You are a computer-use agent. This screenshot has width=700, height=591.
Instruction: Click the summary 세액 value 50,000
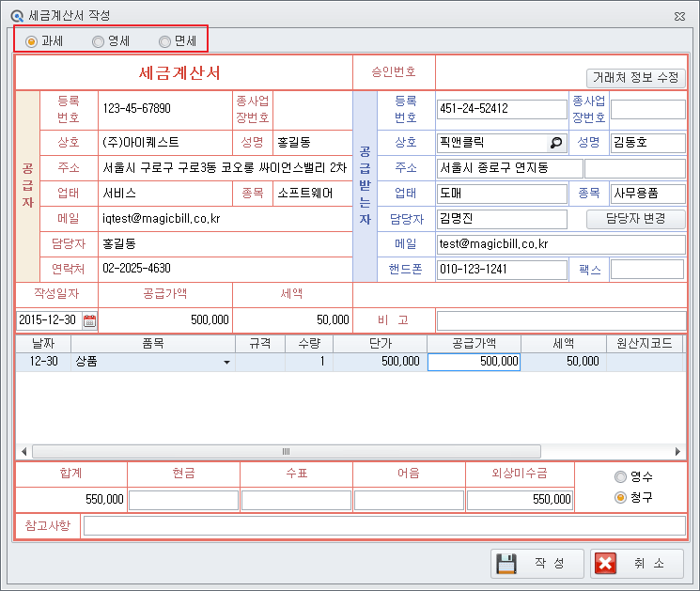[333, 320]
